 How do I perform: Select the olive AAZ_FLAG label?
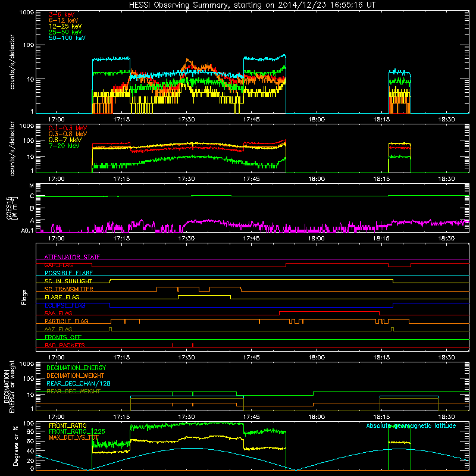58,329
